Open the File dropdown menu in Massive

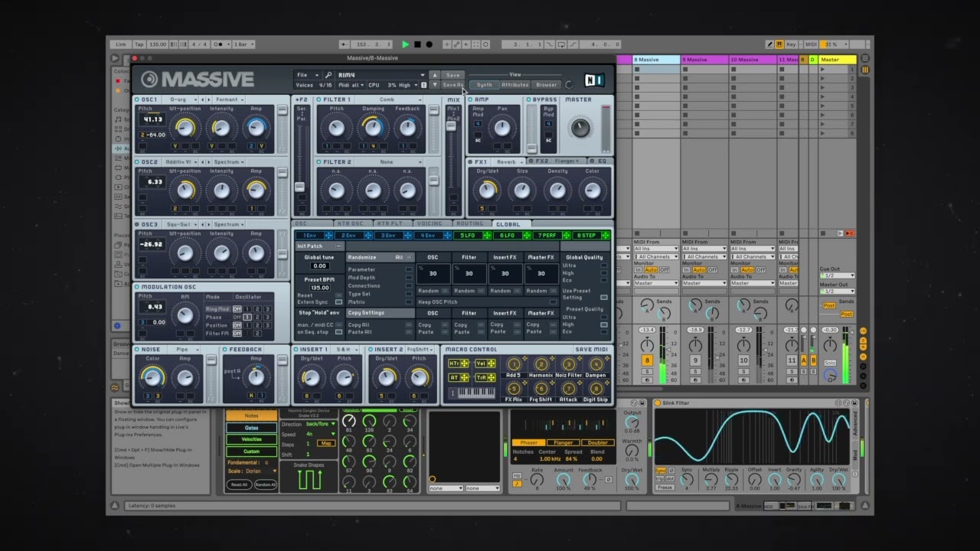(307, 75)
